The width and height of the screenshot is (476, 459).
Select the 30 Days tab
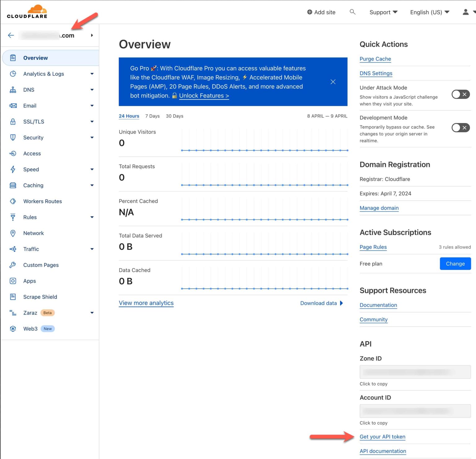(x=174, y=116)
